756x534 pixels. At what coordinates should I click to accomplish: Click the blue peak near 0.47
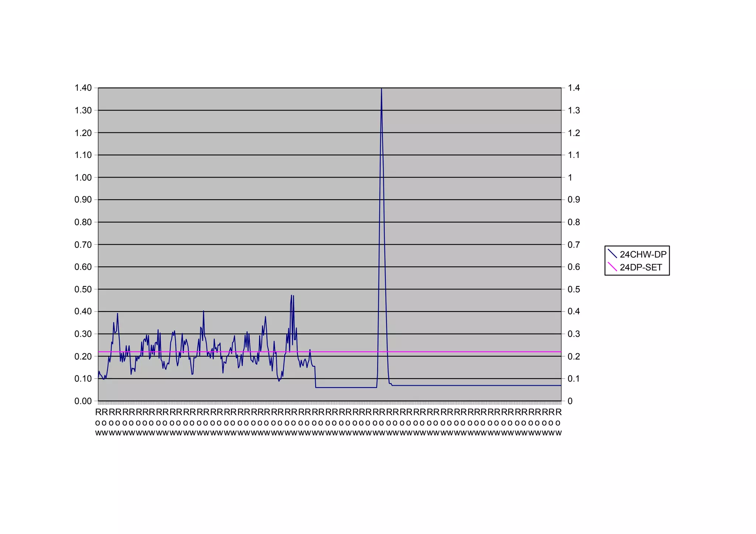click(x=292, y=296)
